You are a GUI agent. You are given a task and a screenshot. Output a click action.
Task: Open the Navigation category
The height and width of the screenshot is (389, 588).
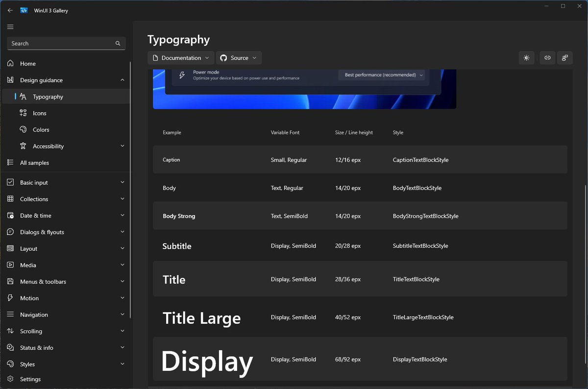coord(66,315)
